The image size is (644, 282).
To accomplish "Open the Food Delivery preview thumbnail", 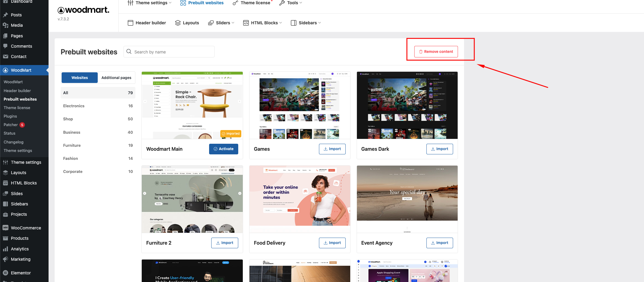I will click(x=300, y=199).
